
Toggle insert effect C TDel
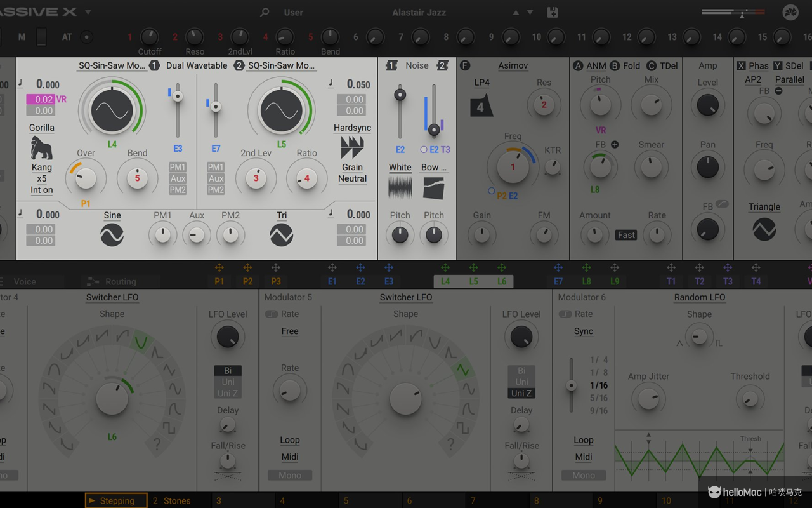[x=652, y=65]
